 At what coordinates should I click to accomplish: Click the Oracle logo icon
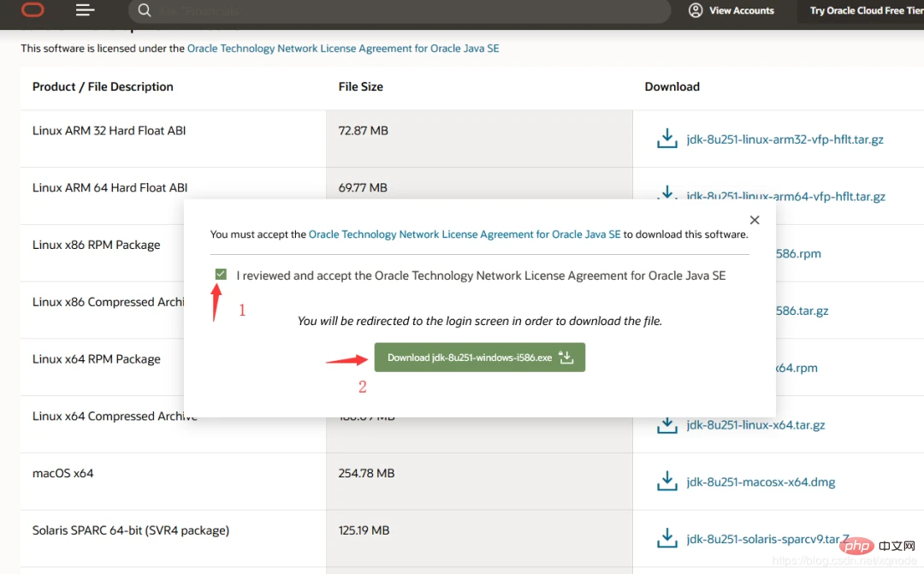pyautogui.click(x=33, y=10)
